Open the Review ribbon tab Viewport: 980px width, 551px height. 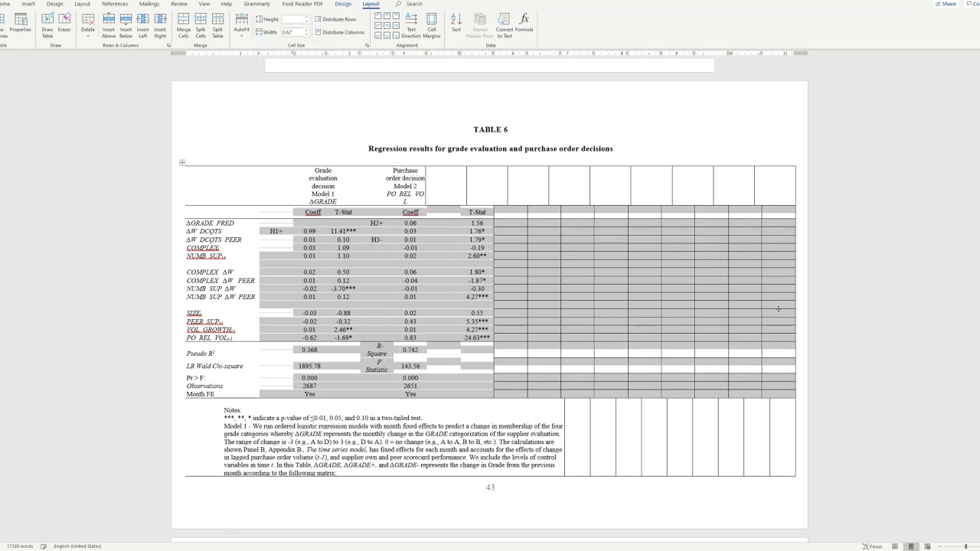click(x=179, y=4)
